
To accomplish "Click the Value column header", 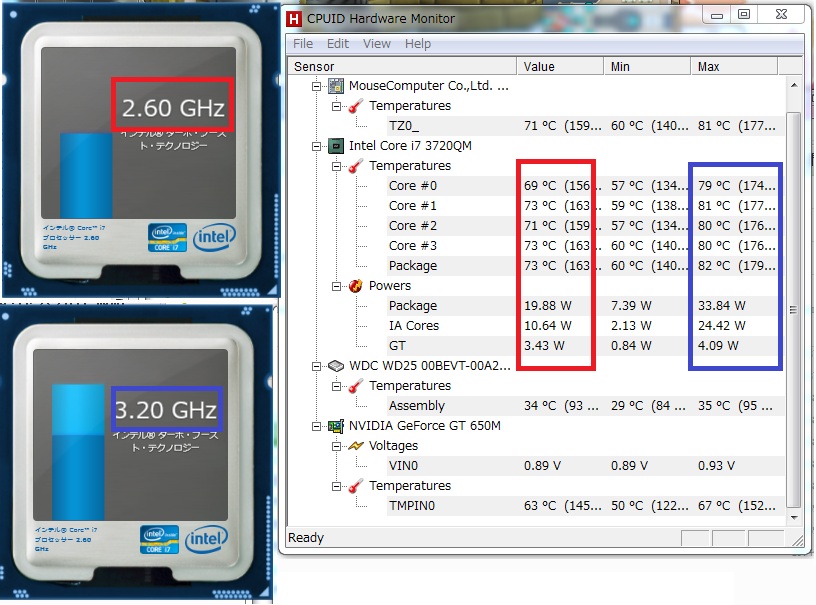I will pos(560,67).
